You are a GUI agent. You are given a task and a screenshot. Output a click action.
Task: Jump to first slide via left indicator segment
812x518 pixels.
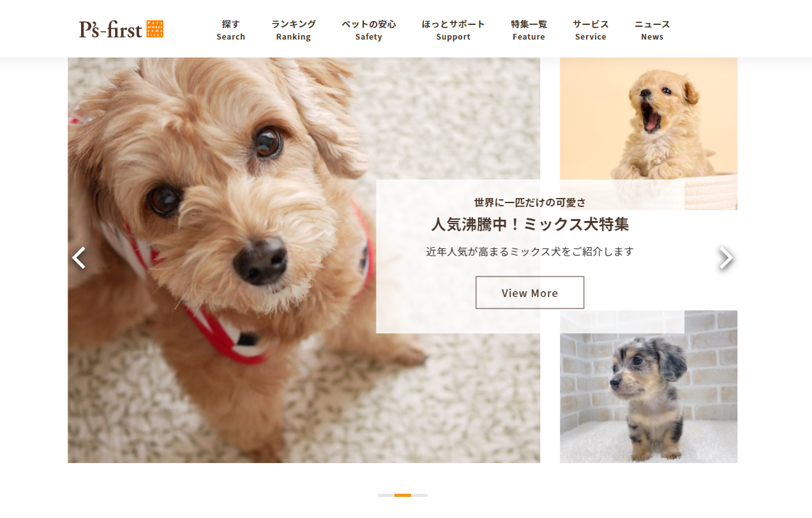coord(386,495)
